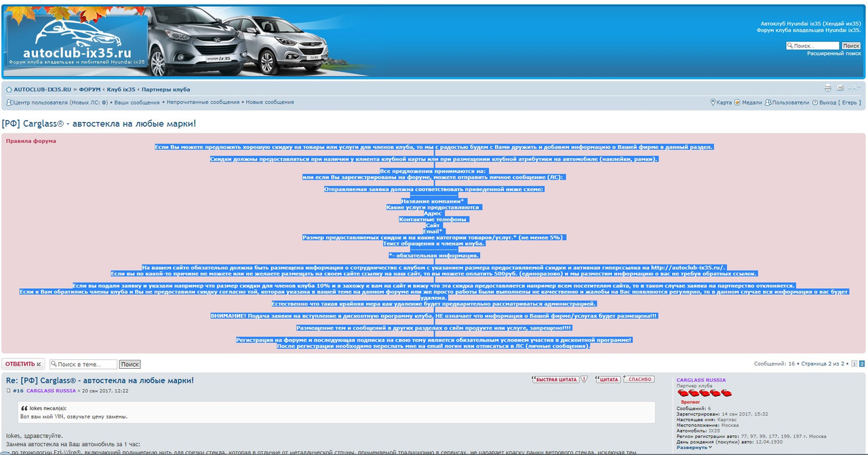Open author CARGLASS RUSSIA link in post header
Screen dimensions: 868x455
[x=51, y=391]
